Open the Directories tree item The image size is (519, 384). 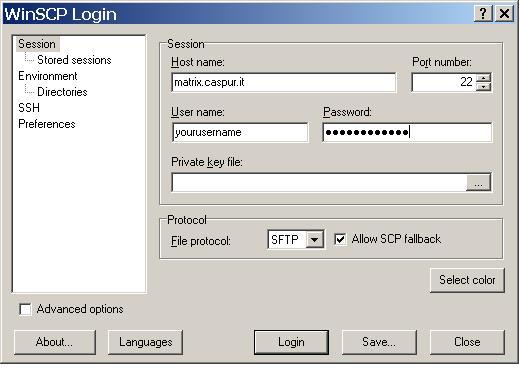pyautogui.click(x=62, y=92)
